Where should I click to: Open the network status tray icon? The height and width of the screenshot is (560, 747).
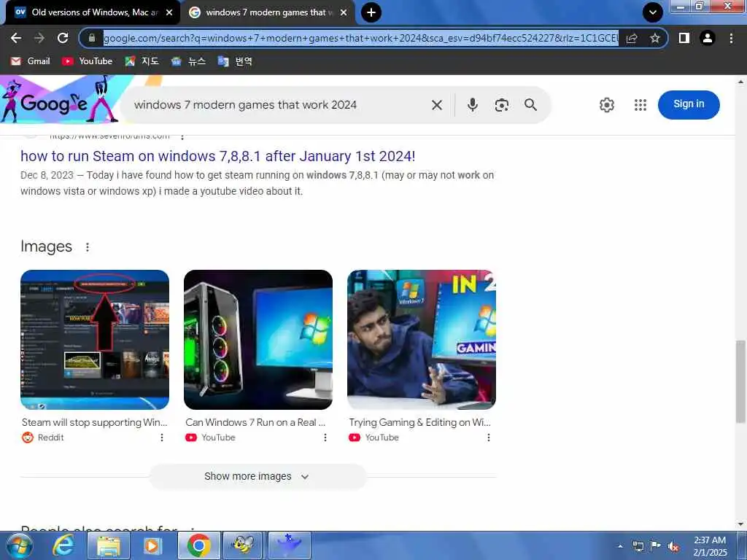coord(638,546)
